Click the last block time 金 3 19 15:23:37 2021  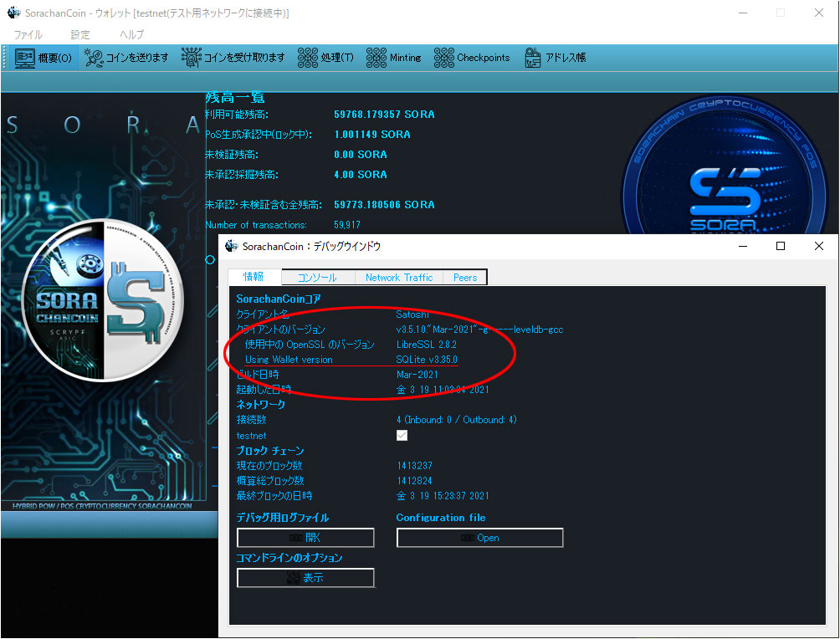(443, 496)
